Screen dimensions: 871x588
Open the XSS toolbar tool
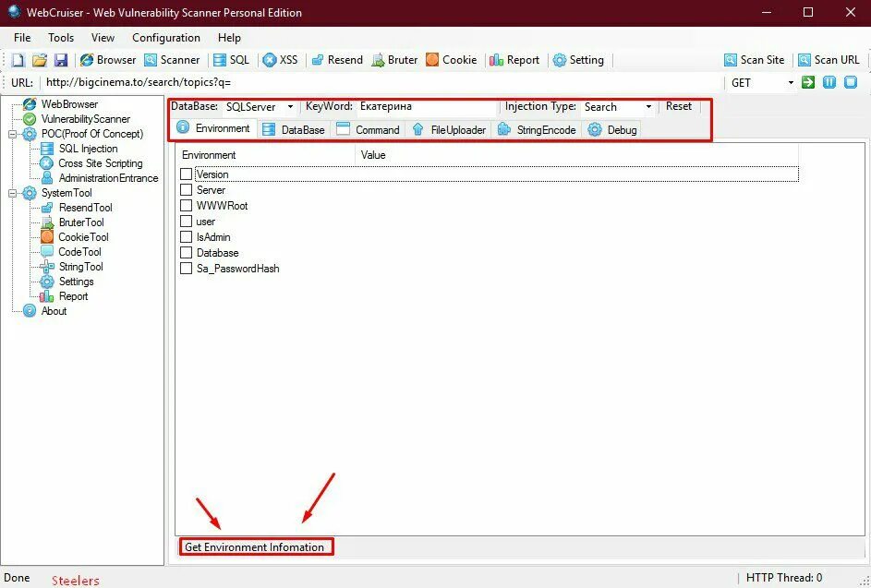[x=280, y=60]
